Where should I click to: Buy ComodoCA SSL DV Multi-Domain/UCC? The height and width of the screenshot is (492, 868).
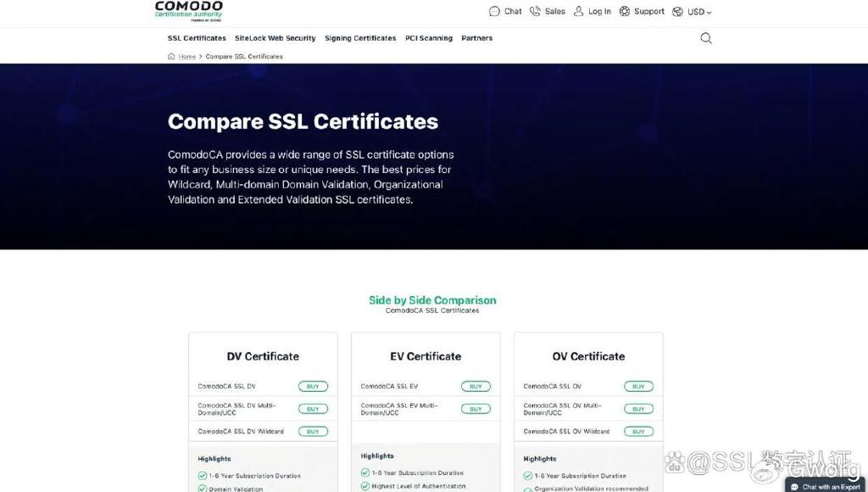(x=313, y=409)
